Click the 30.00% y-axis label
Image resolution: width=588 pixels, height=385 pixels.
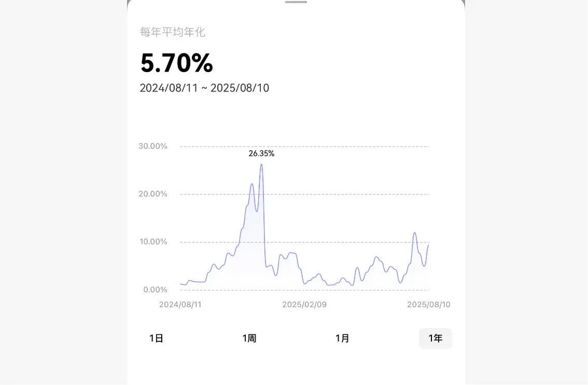coord(152,146)
